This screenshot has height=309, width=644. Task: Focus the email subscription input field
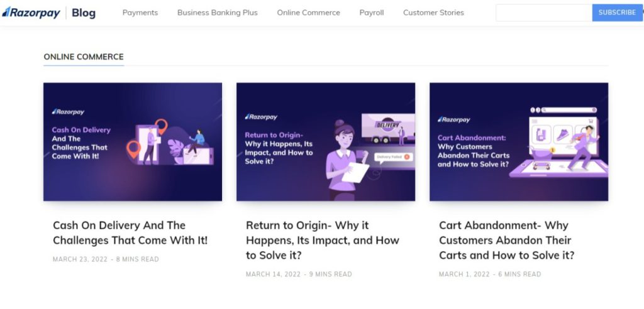coord(543,13)
